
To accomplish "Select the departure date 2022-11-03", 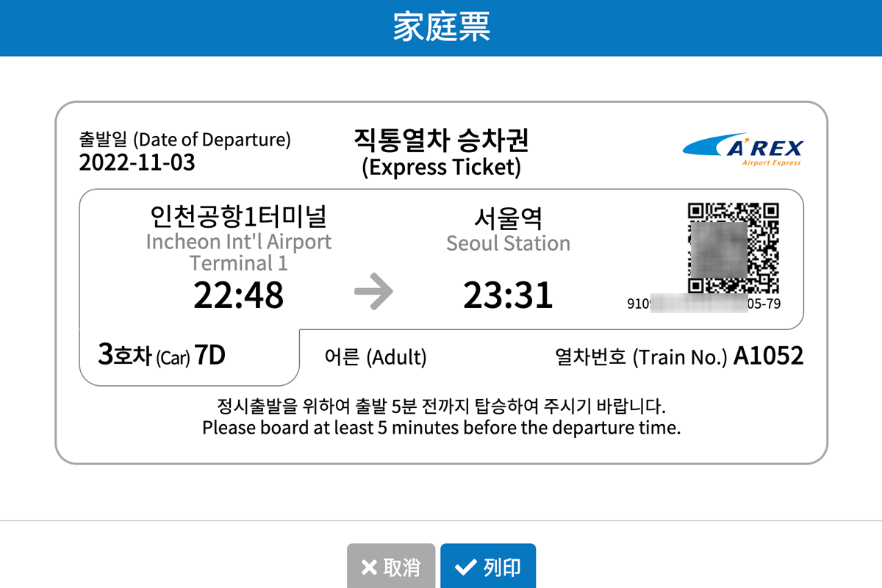I will [137, 162].
